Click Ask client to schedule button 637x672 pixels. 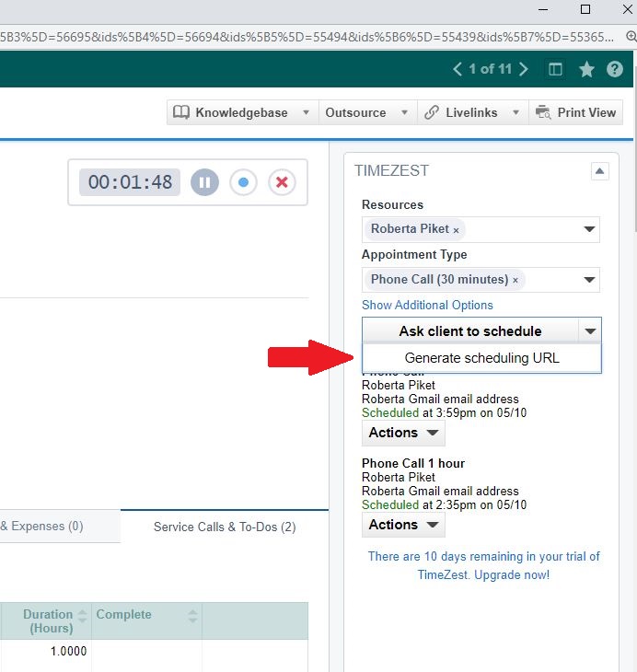(x=469, y=331)
